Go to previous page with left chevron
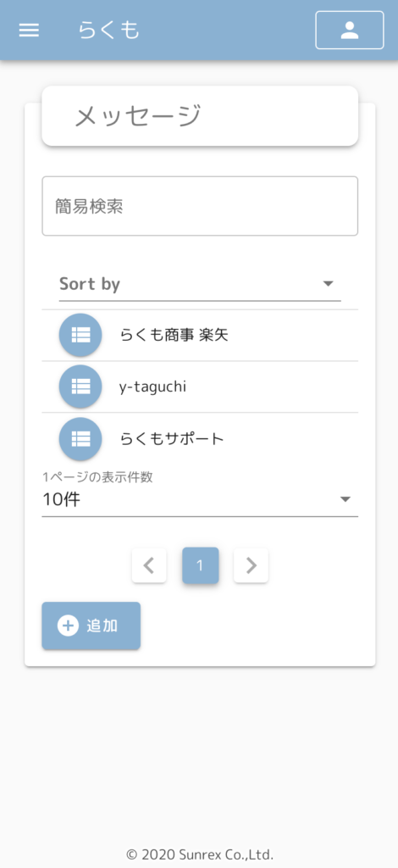The image size is (398, 868). [x=149, y=565]
